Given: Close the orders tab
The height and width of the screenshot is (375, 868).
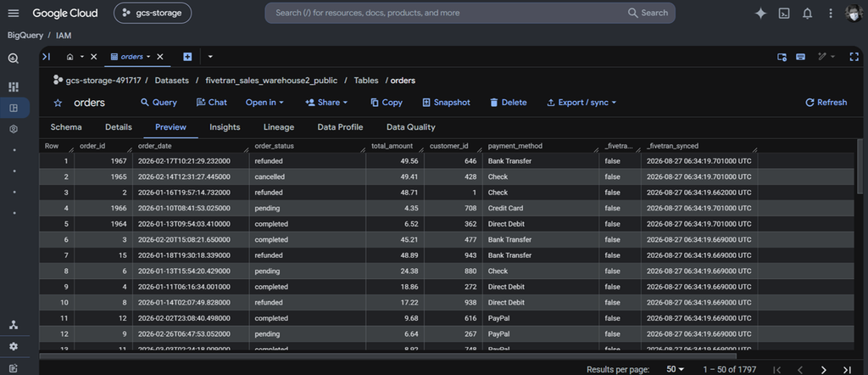Looking at the screenshot, I should pyautogui.click(x=160, y=57).
